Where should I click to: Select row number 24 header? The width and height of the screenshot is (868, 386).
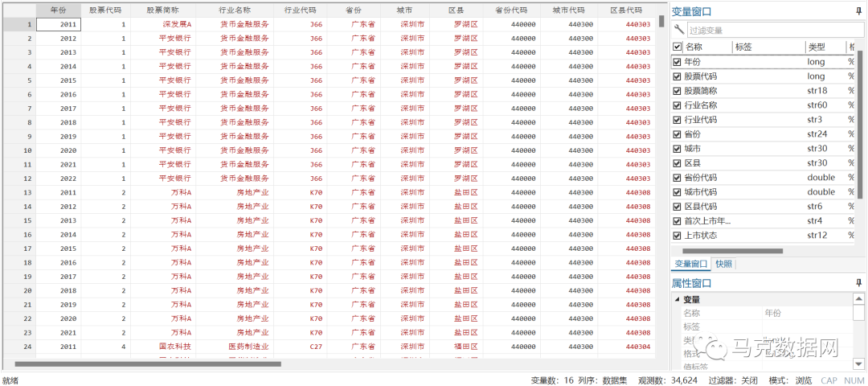point(20,346)
